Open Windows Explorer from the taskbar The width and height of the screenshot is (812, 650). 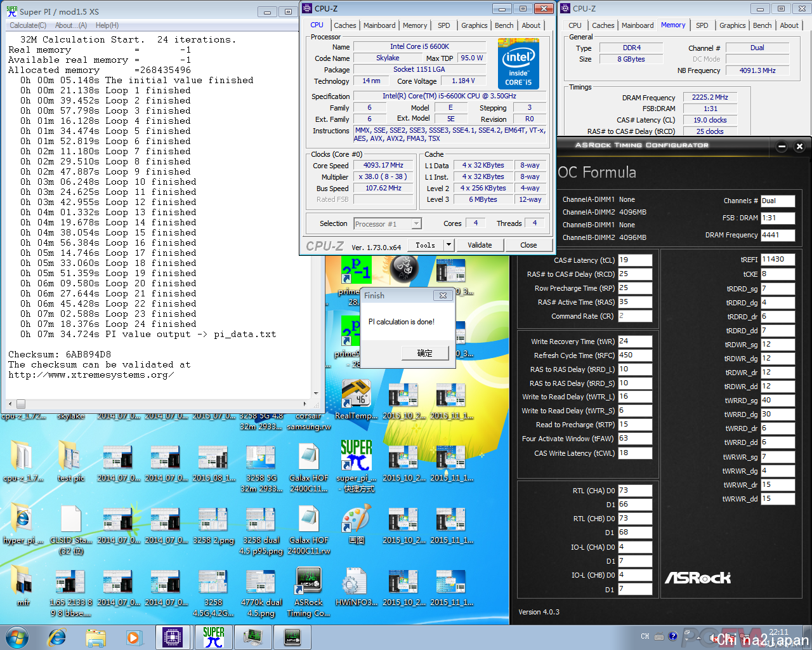(x=95, y=637)
